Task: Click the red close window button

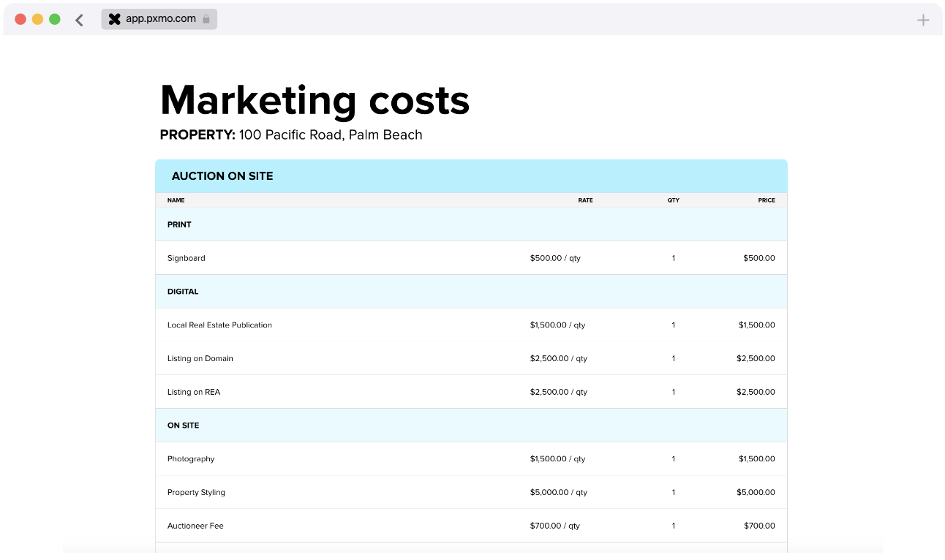Action: point(20,19)
